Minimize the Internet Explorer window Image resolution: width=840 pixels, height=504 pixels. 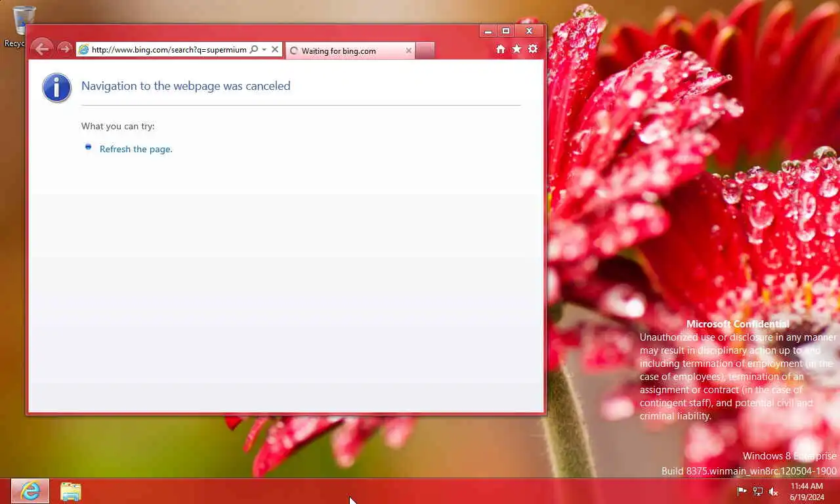pyautogui.click(x=488, y=31)
